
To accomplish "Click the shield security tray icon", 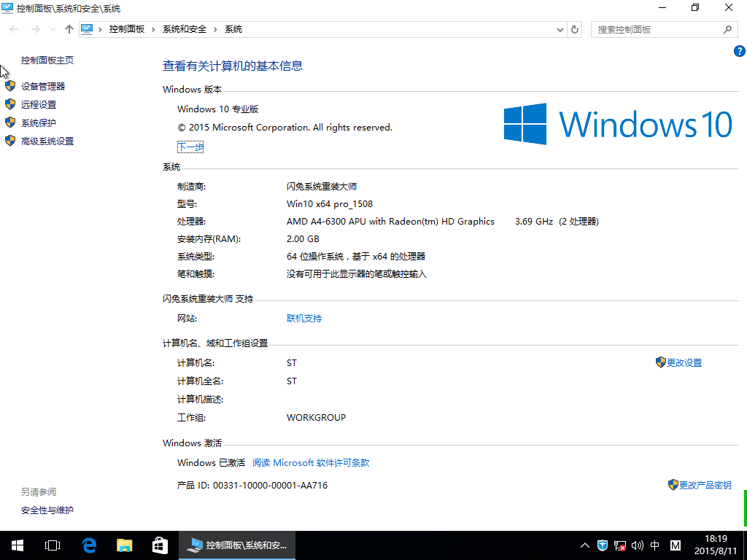I will click(603, 545).
